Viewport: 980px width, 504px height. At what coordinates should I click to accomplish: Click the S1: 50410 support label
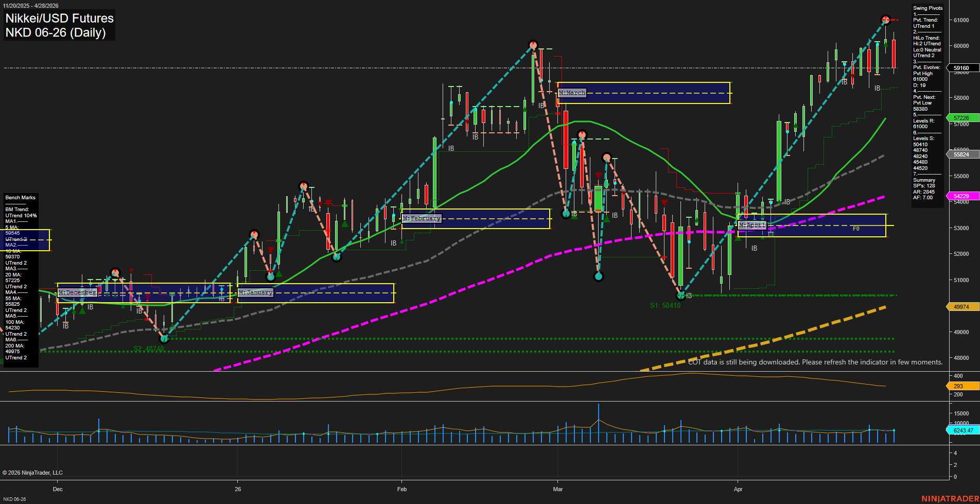(666, 305)
